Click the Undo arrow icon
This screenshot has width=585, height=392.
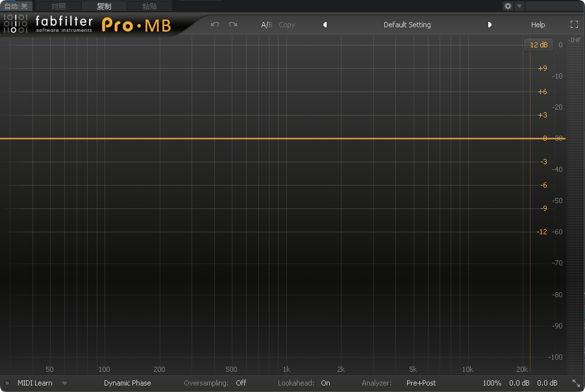click(214, 25)
